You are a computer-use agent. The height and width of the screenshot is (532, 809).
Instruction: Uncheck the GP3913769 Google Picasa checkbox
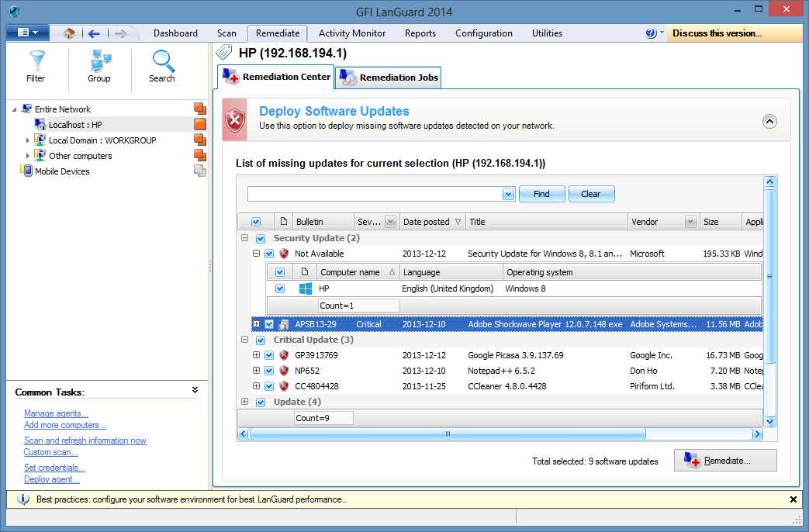click(269, 355)
